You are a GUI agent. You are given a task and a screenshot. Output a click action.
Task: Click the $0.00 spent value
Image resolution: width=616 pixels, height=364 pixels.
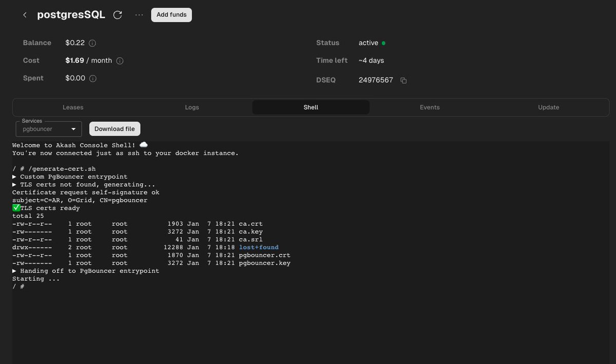pos(75,78)
